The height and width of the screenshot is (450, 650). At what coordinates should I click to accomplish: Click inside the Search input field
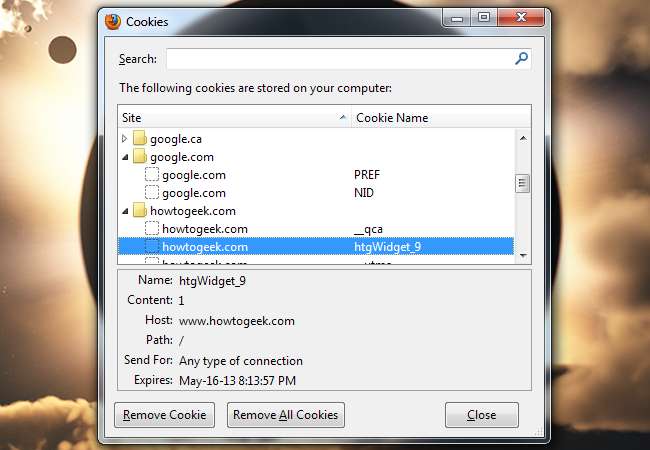click(x=340, y=59)
